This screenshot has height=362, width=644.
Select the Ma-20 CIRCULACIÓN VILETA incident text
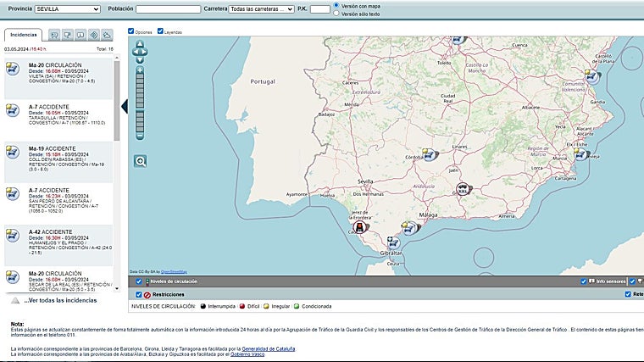[62, 73]
